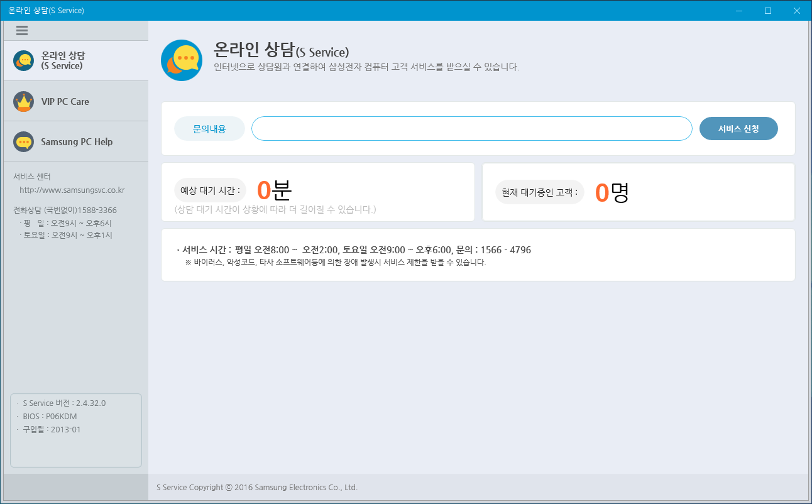Open the hamburger menu icon
The height and width of the screenshot is (504, 812).
click(x=22, y=30)
